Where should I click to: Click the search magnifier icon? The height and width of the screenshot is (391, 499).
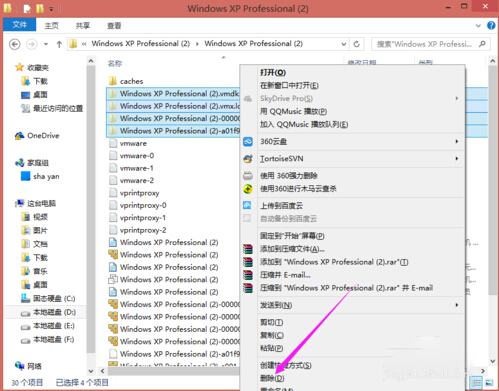tap(482, 44)
